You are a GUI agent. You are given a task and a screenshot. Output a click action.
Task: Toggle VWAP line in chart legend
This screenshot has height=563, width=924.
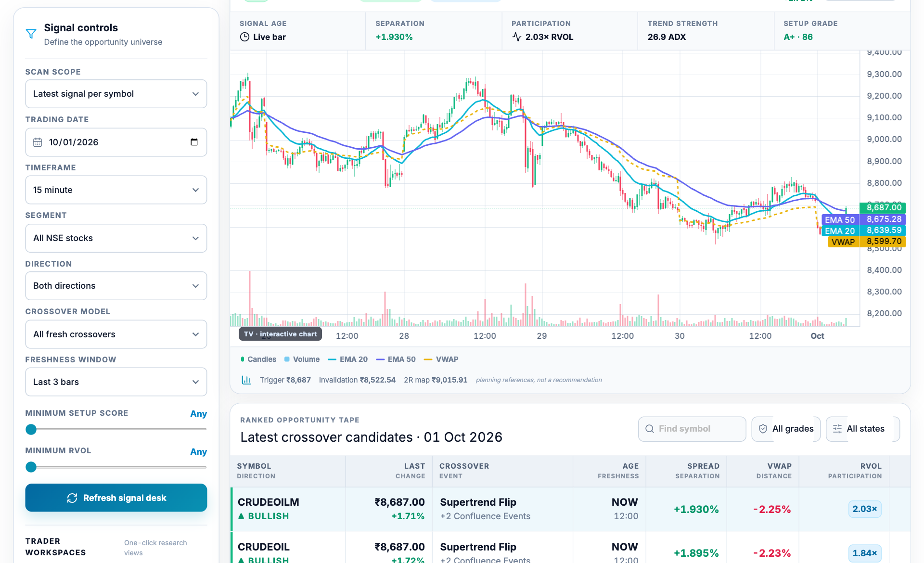click(441, 359)
